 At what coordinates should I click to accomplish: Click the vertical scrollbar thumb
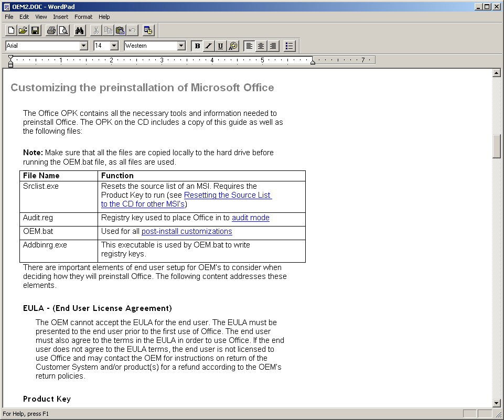pyautogui.click(x=496, y=146)
